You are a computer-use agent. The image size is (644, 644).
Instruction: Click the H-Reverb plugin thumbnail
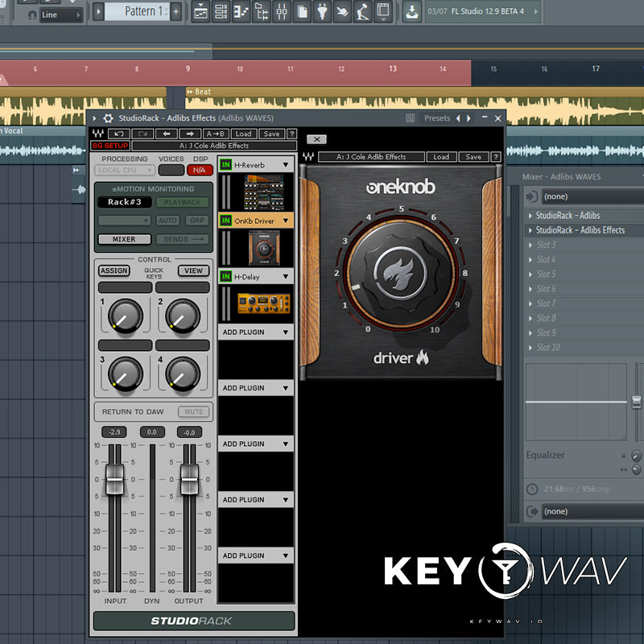pos(264,192)
